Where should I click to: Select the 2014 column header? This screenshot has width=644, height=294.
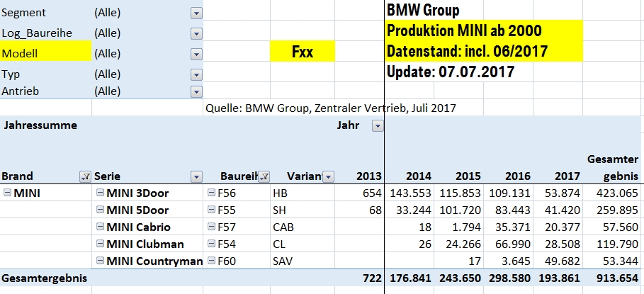click(x=419, y=176)
